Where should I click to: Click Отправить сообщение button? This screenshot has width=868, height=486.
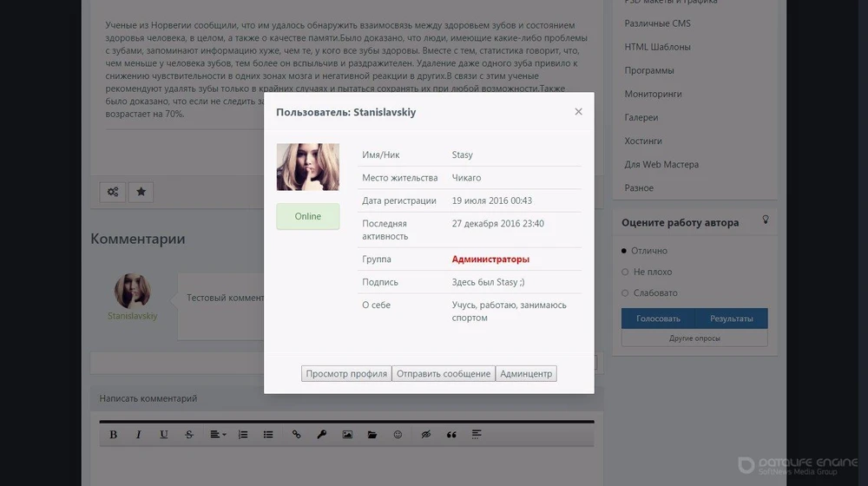(444, 374)
